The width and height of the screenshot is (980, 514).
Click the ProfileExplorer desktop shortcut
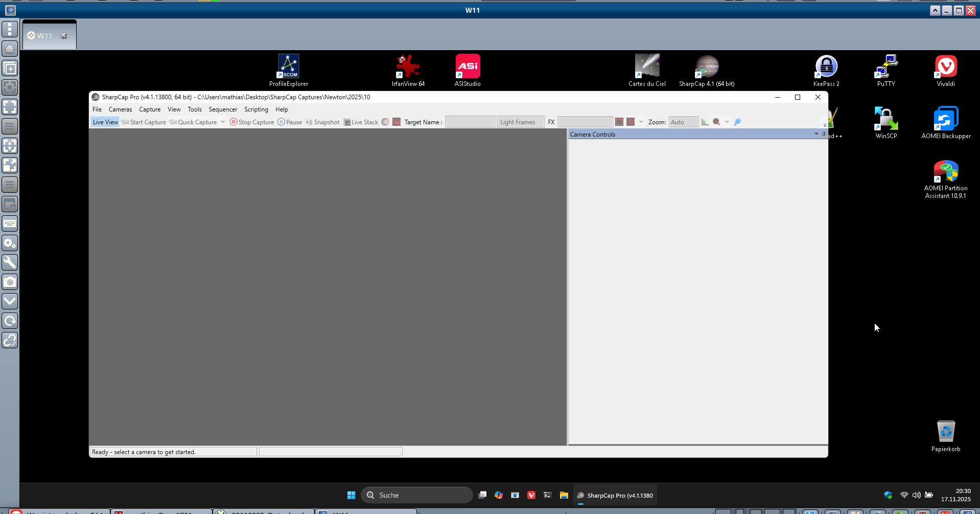coord(289,71)
